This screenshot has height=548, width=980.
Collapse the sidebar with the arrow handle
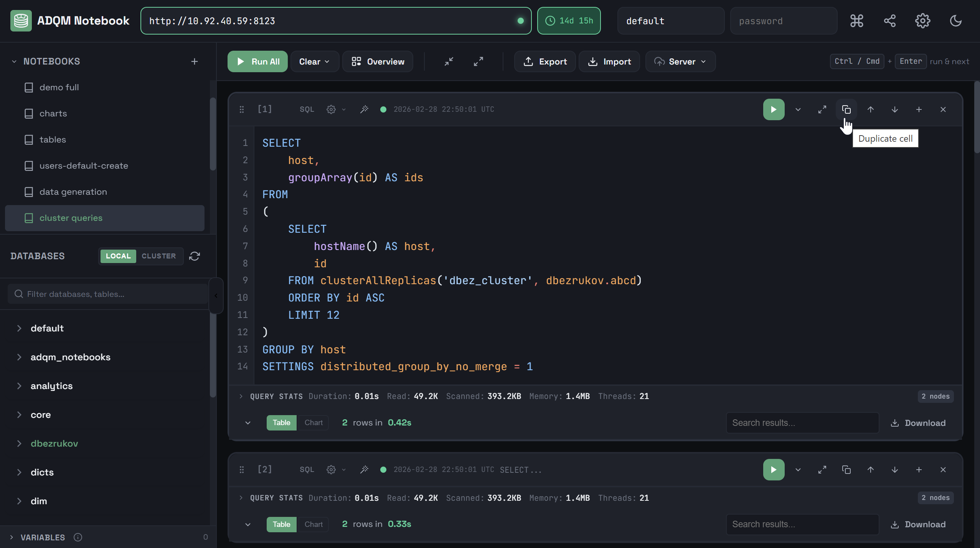coord(216,295)
